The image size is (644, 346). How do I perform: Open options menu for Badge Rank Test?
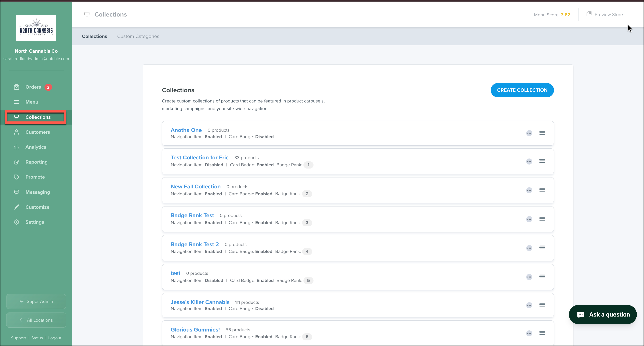[x=529, y=219]
